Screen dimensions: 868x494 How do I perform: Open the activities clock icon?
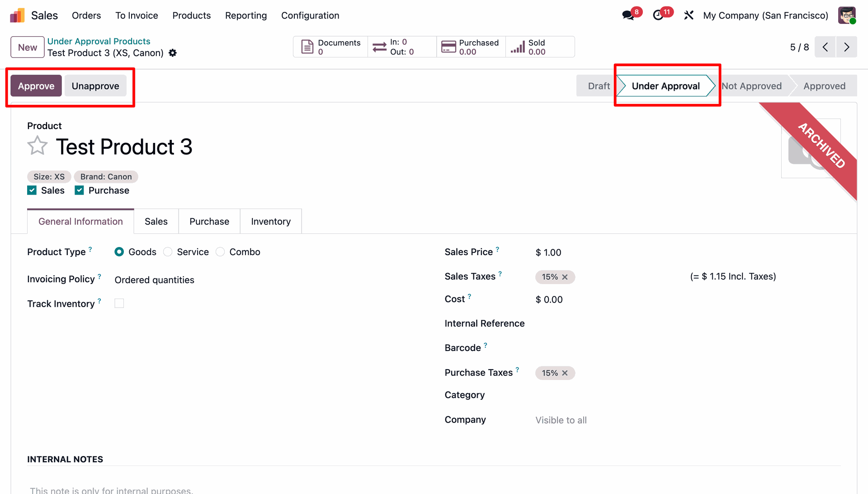pos(658,15)
